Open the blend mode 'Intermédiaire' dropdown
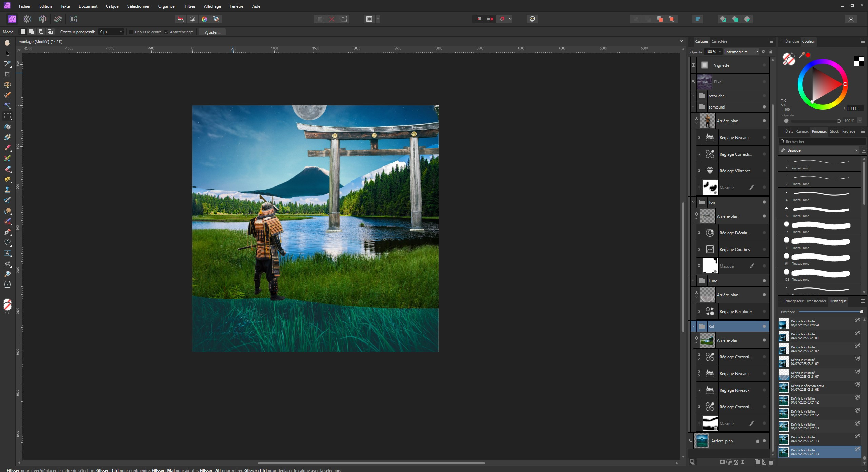 pyautogui.click(x=742, y=52)
